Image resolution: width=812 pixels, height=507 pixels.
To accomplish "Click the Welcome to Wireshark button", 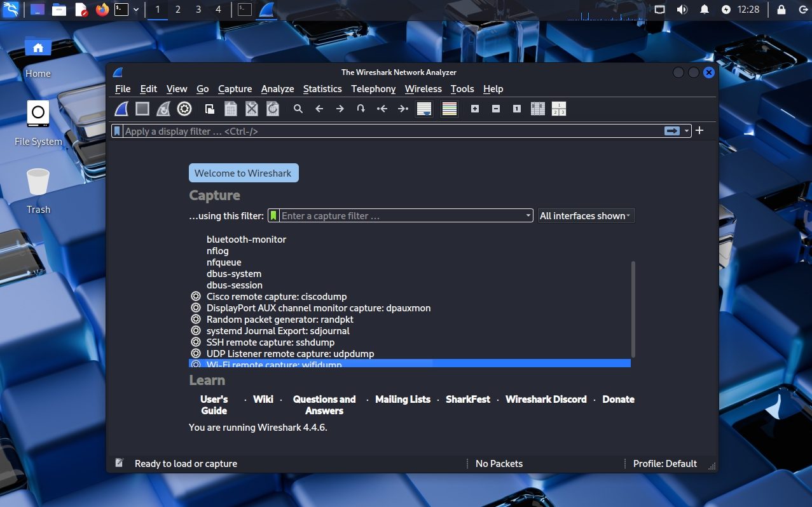I will click(244, 173).
